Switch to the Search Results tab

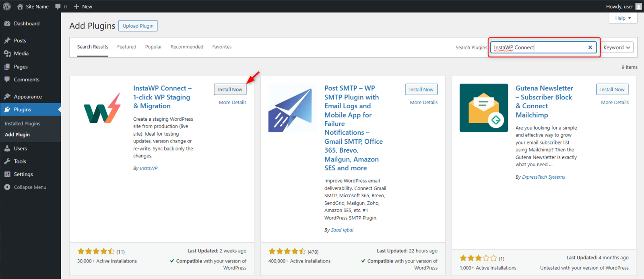click(x=93, y=47)
